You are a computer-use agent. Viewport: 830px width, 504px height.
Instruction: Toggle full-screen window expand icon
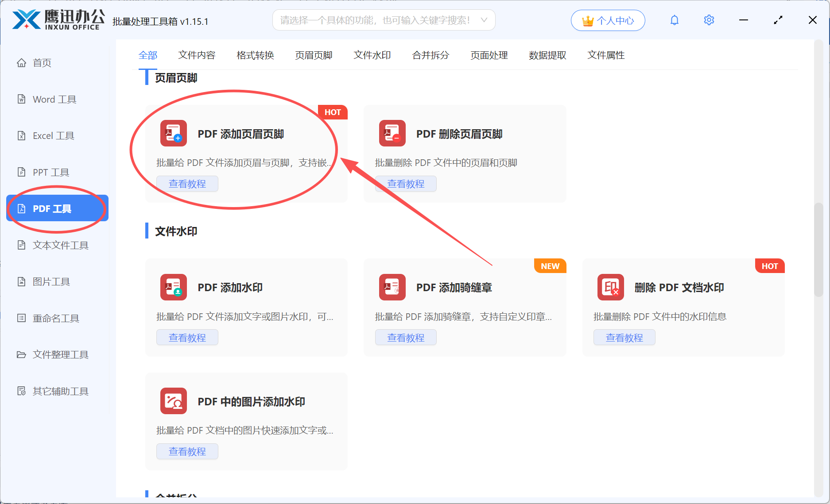[778, 20]
